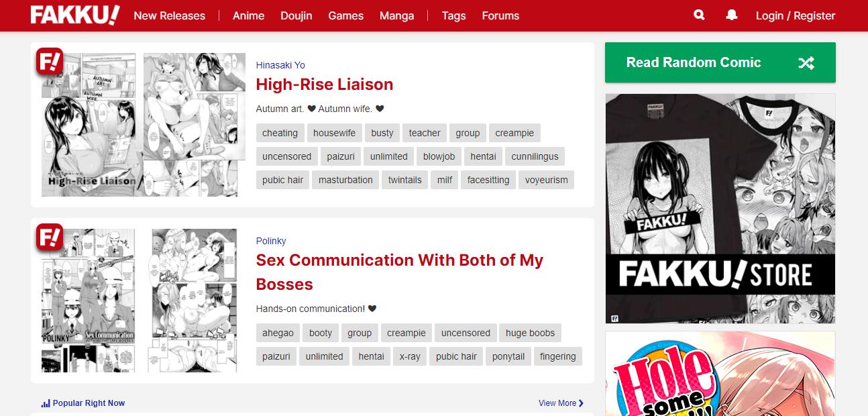This screenshot has width=868, height=416.
Task: Filter by 'group' tag on High-Rise Liaison
Action: coord(468,133)
